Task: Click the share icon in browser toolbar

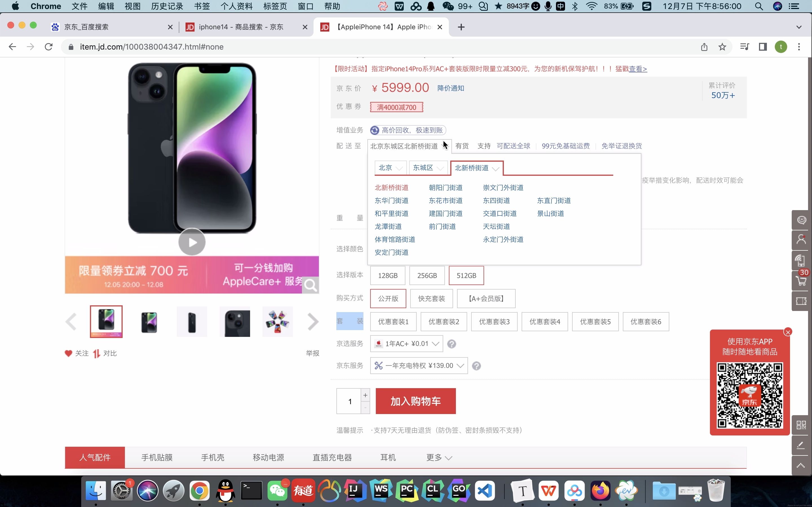Action: tap(704, 47)
